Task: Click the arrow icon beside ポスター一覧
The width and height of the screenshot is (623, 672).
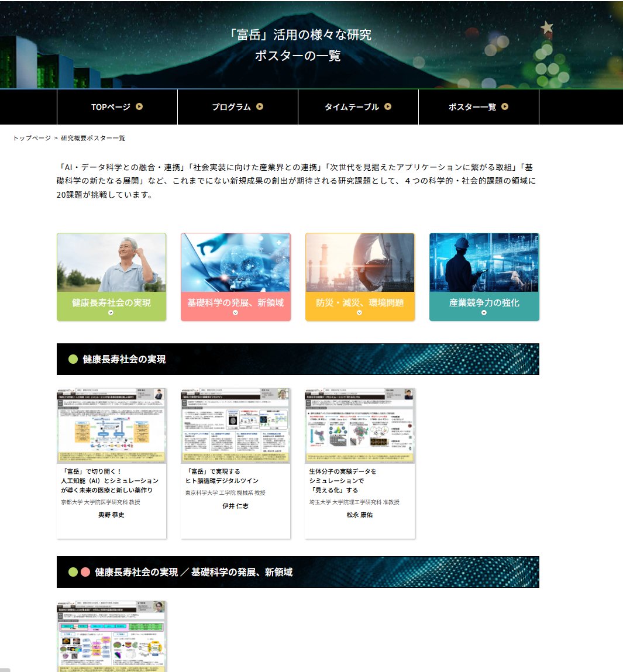Action: point(505,106)
